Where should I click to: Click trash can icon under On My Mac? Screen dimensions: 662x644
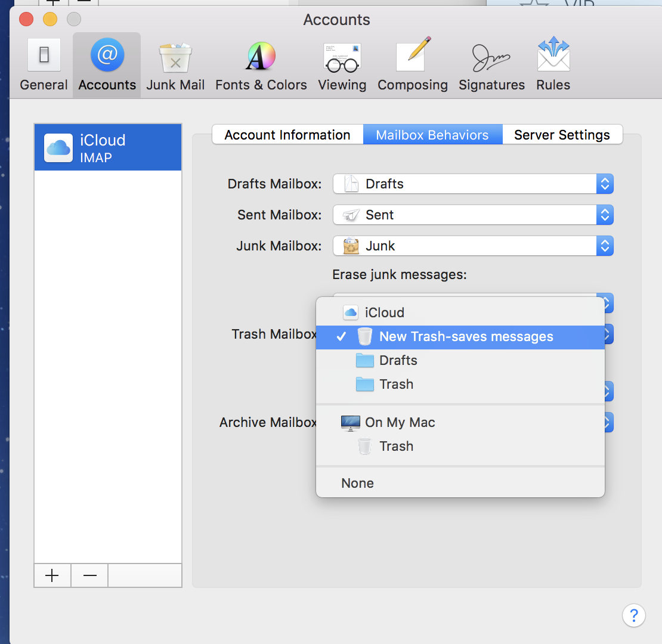(365, 446)
